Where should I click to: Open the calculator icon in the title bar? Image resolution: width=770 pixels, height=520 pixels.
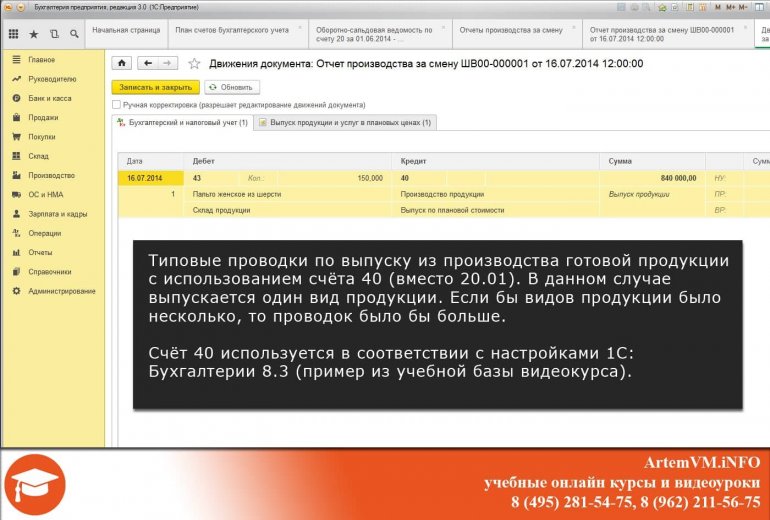pyautogui.click(x=689, y=7)
